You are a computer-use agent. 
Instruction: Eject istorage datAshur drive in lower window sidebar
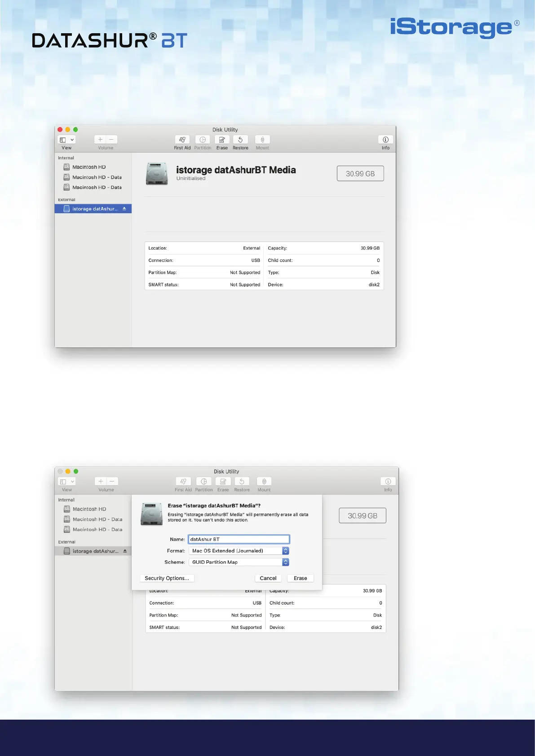click(125, 551)
